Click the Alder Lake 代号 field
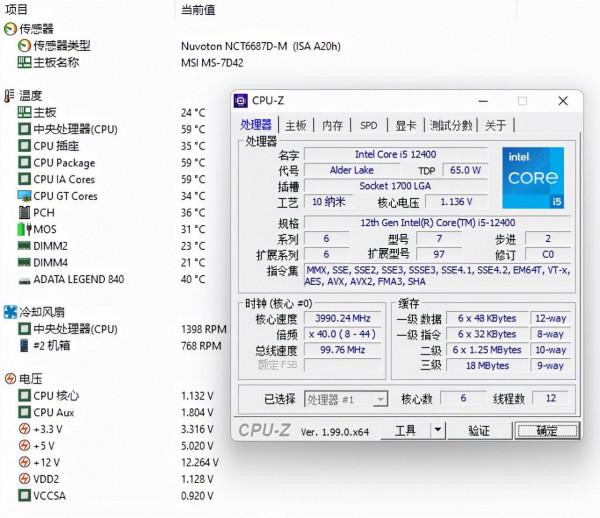This screenshot has width=600, height=518. pyautogui.click(x=352, y=170)
